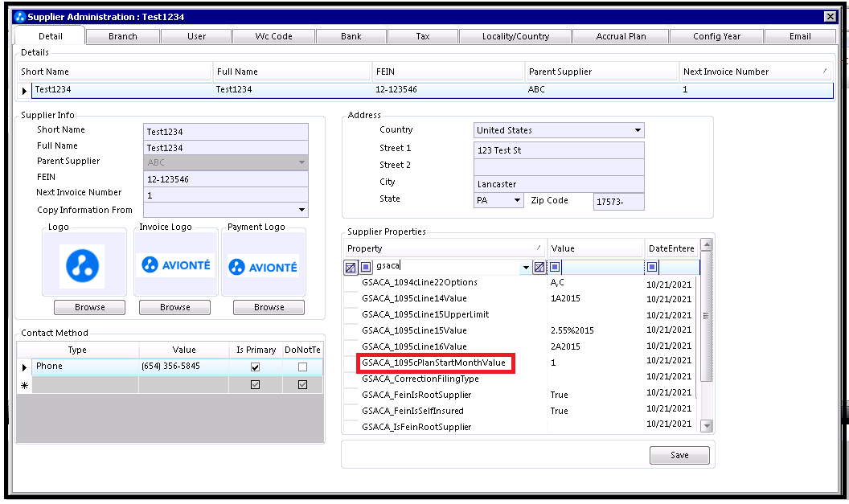The image size is (849, 504).
Task: Select the Phone row indicator arrow
Action: pyautogui.click(x=24, y=367)
